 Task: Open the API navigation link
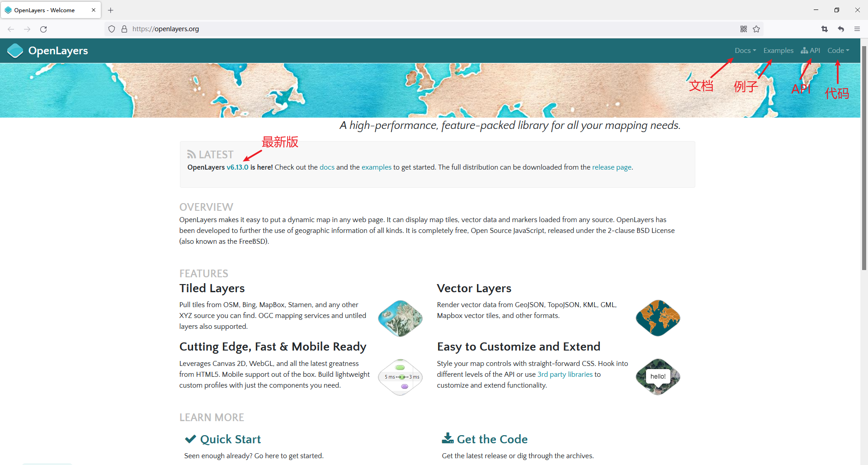[810, 51]
